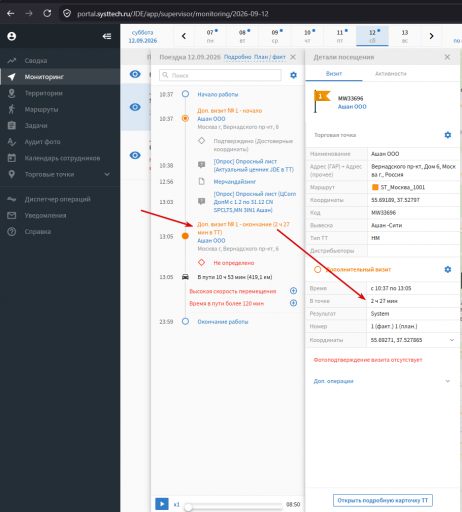The height and width of the screenshot is (512, 462).
Task: Go back with the browser back arrow
Action: tap(11, 13)
